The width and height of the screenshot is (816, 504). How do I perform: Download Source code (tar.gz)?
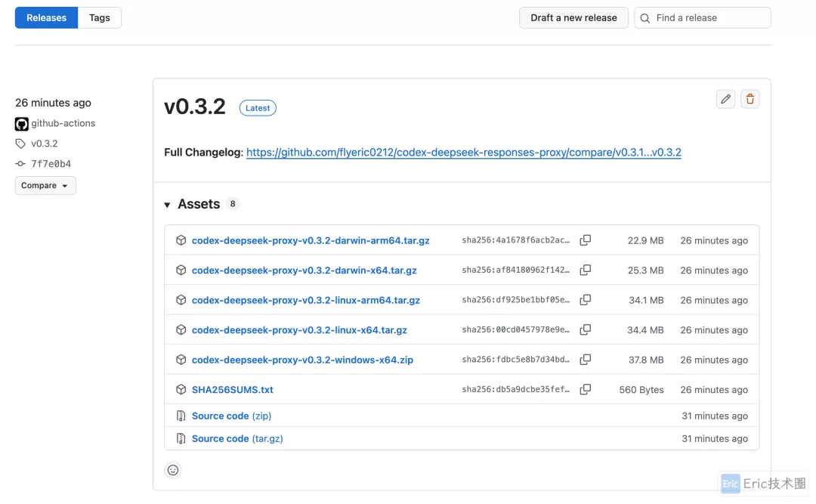[237, 438]
